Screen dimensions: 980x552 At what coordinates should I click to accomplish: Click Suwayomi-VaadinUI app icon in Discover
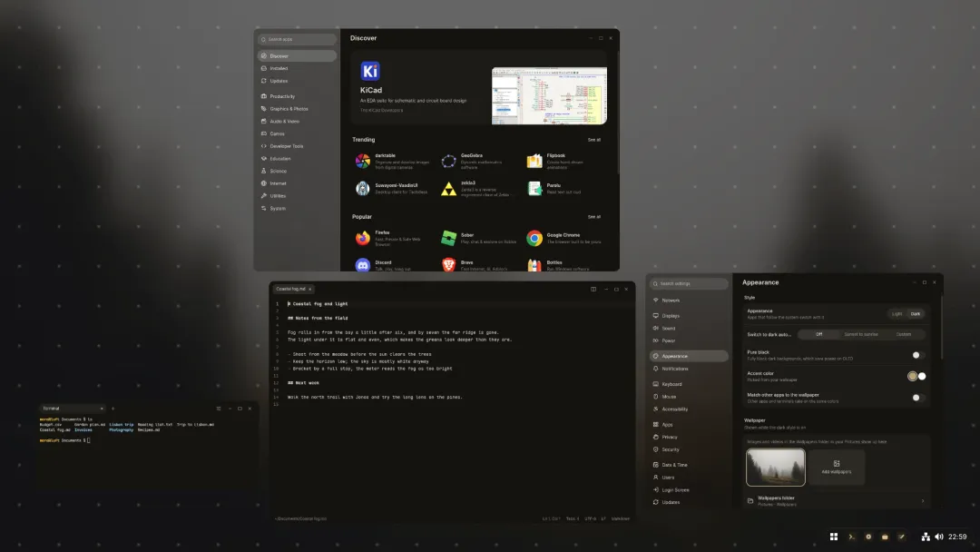362,189
